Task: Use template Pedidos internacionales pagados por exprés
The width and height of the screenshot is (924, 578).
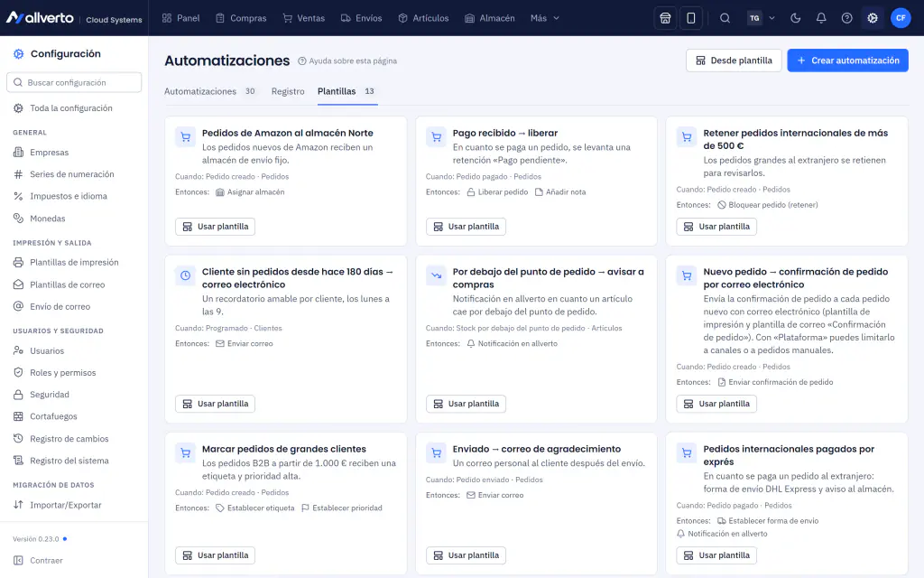Action: 716,555
